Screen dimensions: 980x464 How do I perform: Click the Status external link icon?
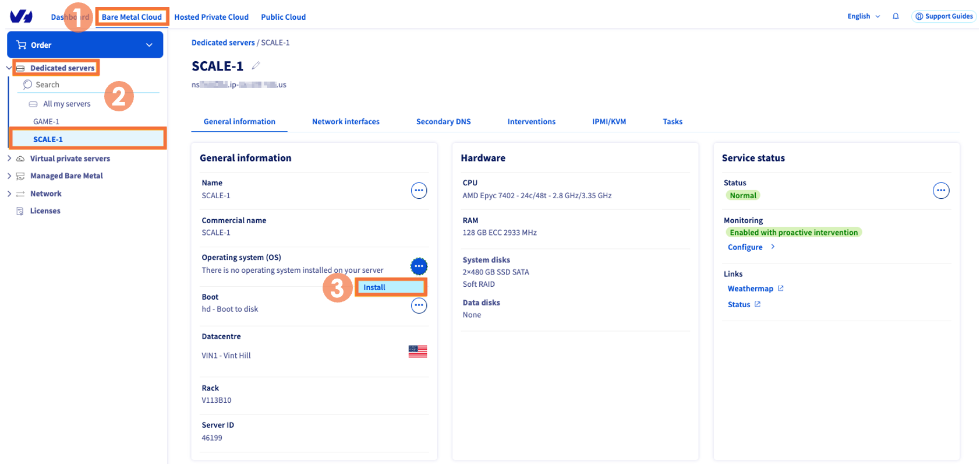click(x=758, y=304)
